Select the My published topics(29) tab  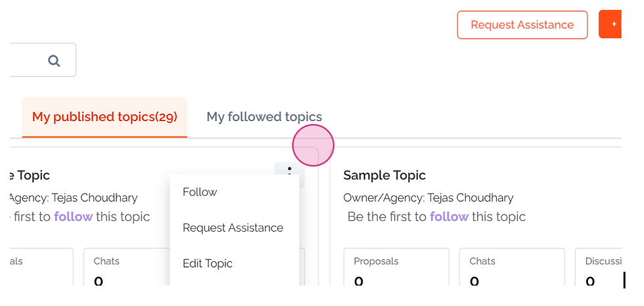point(104,117)
